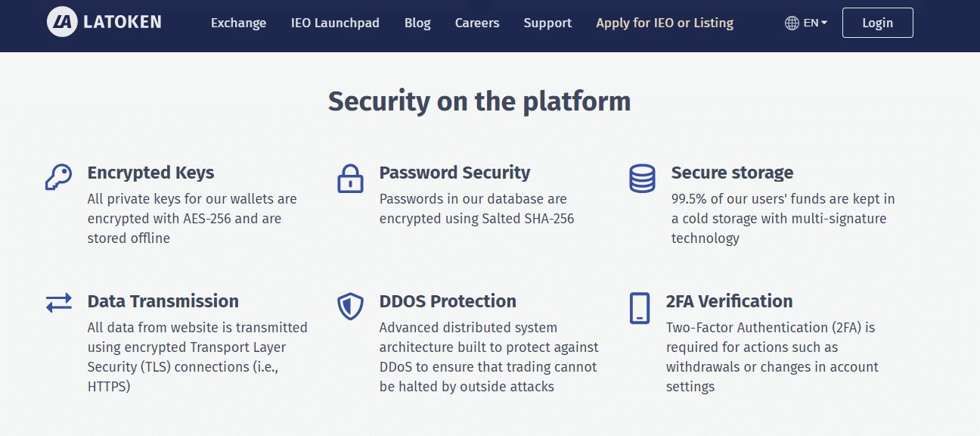Image resolution: width=980 pixels, height=436 pixels.
Task: Click the globe language icon
Action: [x=792, y=23]
